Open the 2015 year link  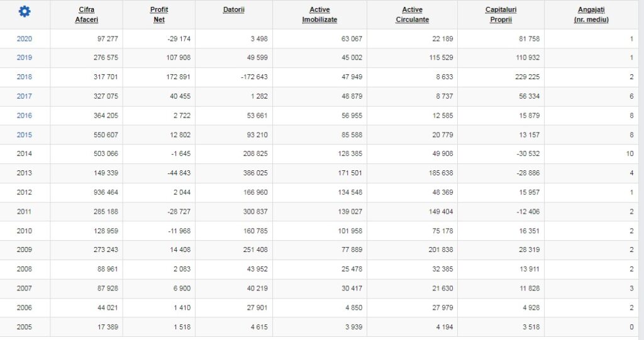[25, 134]
